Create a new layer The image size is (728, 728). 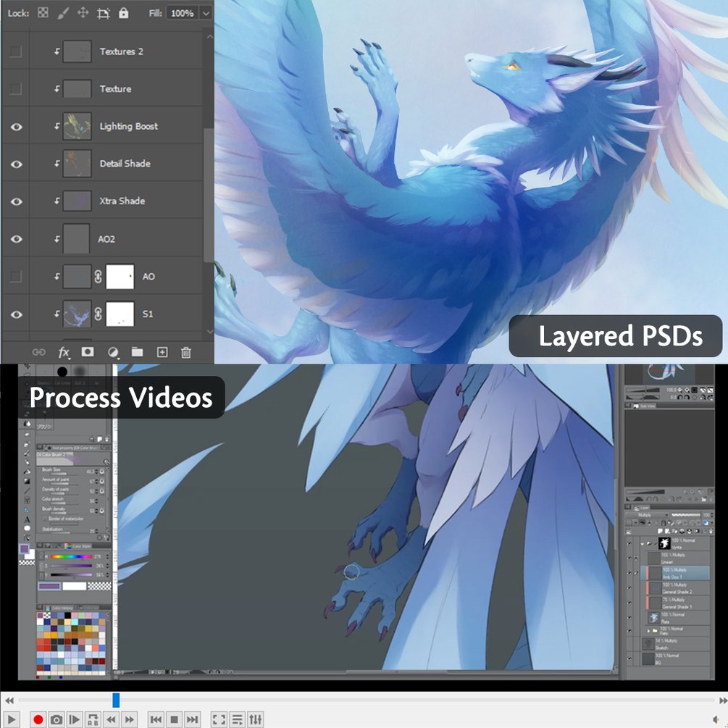coord(162,352)
